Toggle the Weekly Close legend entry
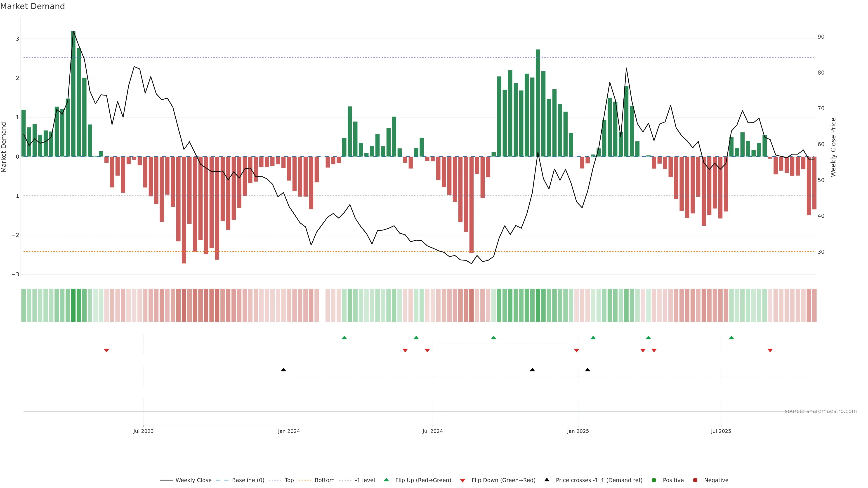Image resolution: width=868 pixels, height=488 pixels. (x=193, y=480)
